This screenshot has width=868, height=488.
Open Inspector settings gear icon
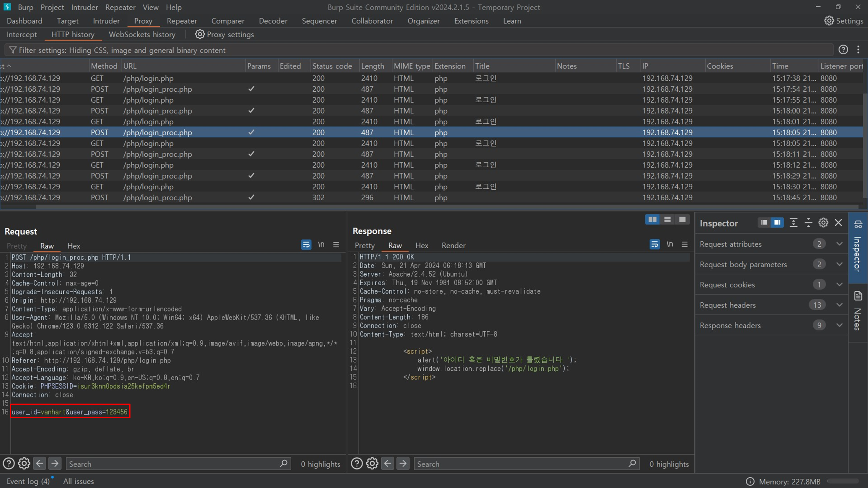[x=823, y=223]
